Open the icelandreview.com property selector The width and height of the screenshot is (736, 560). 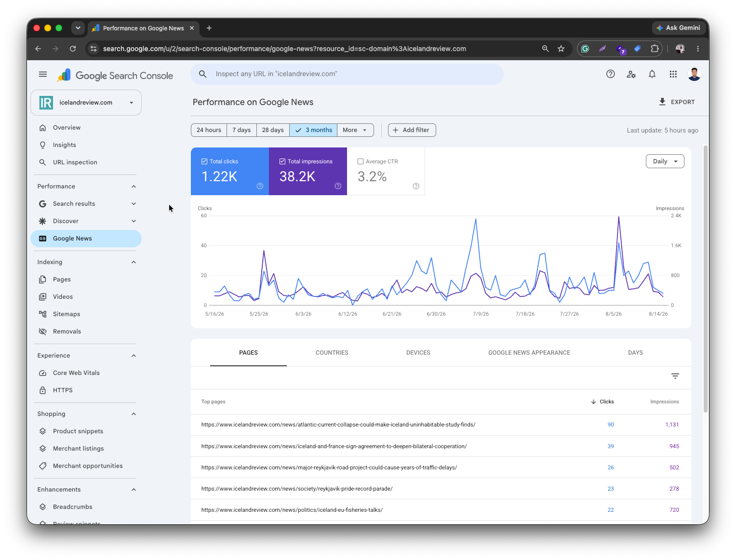point(86,103)
